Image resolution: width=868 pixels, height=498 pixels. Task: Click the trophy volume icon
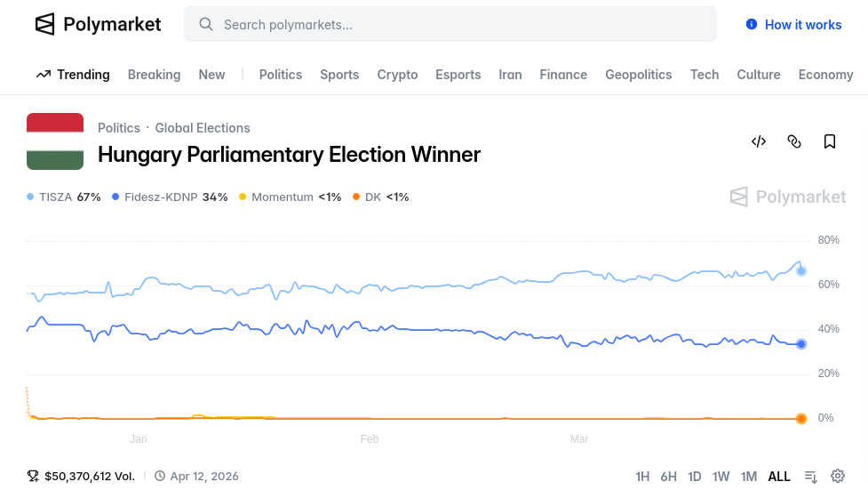tap(33, 476)
